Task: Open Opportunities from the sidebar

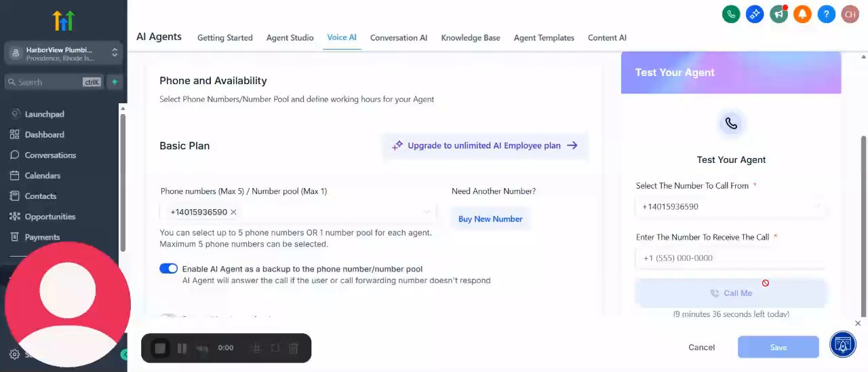Action: (50, 217)
